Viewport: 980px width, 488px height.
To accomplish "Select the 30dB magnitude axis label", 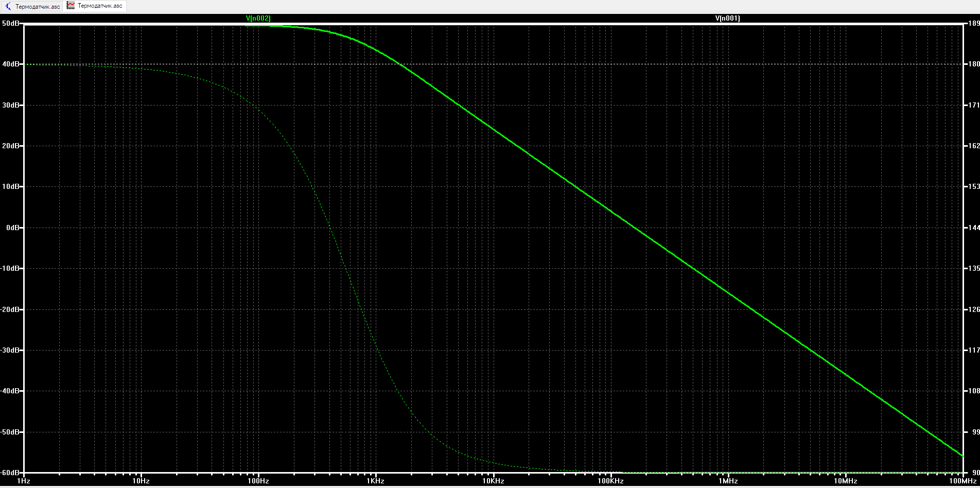I will [x=11, y=105].
